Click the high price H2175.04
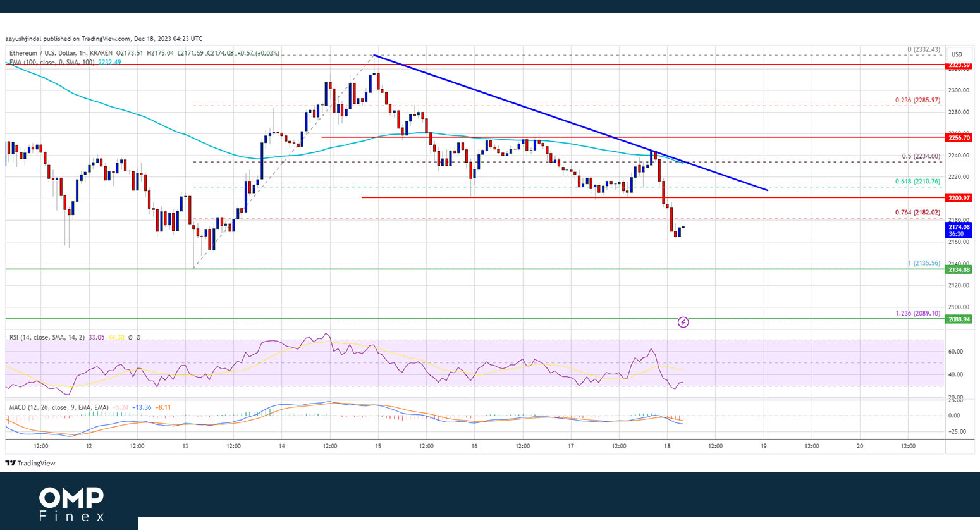Viewport: 980px width, 530px height. pos(161,54)
